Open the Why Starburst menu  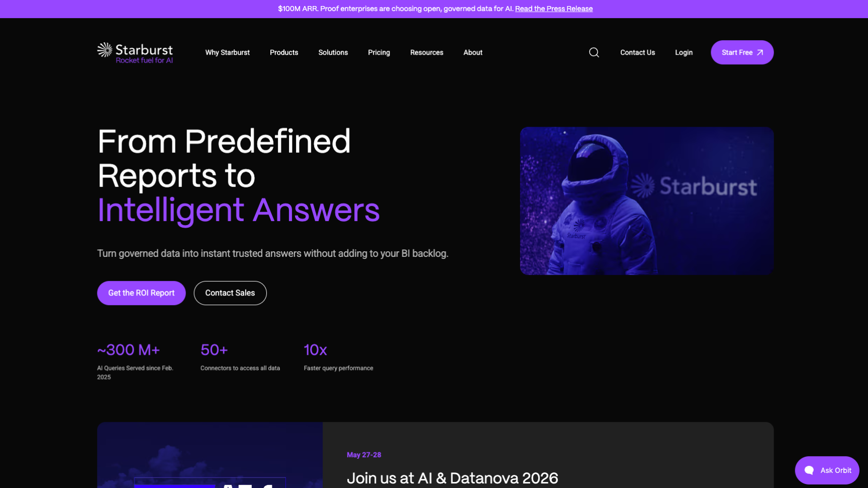[x=227, y=52]
